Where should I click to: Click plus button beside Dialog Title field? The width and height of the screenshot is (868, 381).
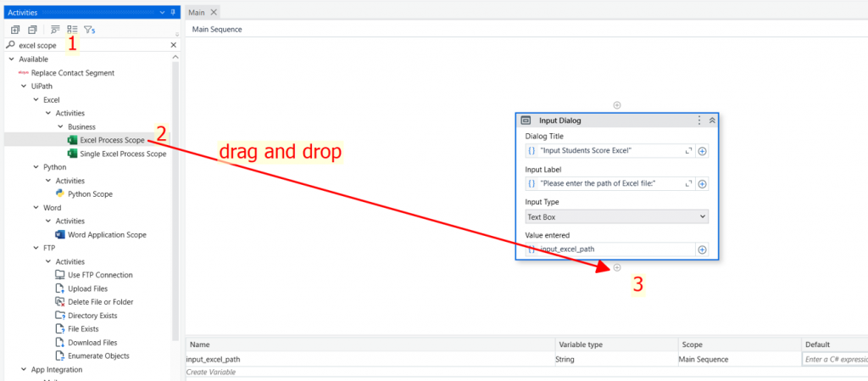pyautogui.click(x=702, y=151)
